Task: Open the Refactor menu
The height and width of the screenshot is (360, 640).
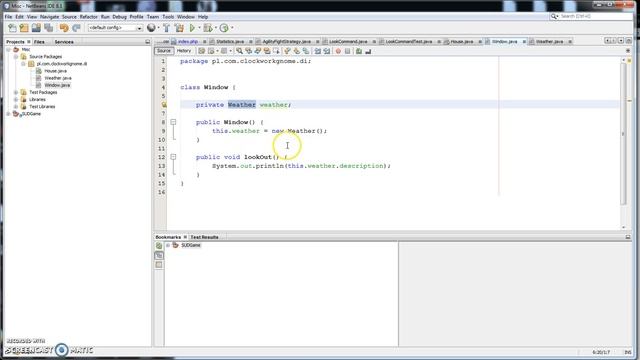Action: [89, 17]
